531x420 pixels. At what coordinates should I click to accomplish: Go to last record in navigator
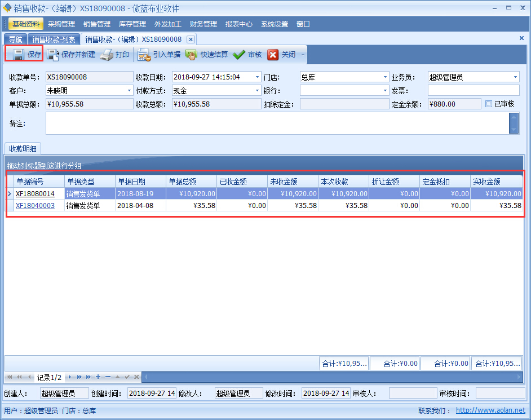(x=88, y=377)
